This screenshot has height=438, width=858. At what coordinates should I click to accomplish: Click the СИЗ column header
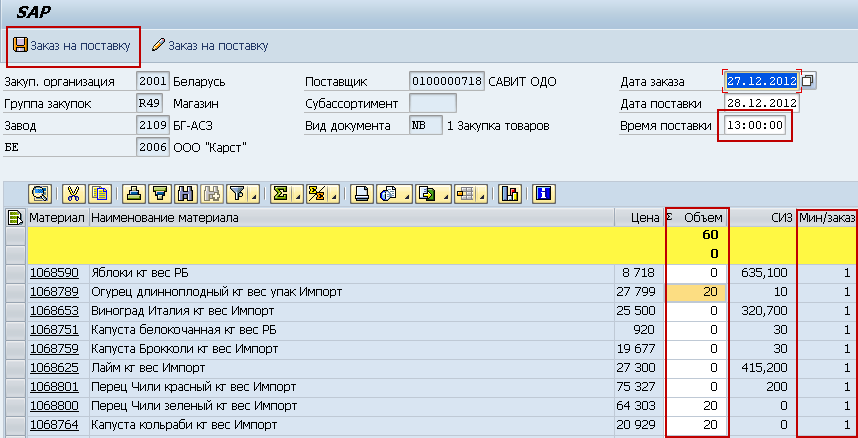point(763,218)
